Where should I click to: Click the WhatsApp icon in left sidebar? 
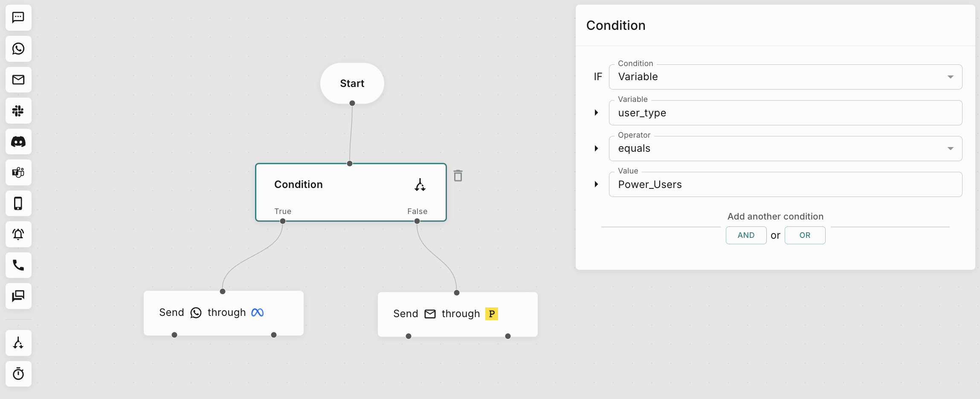click(18, 49)
